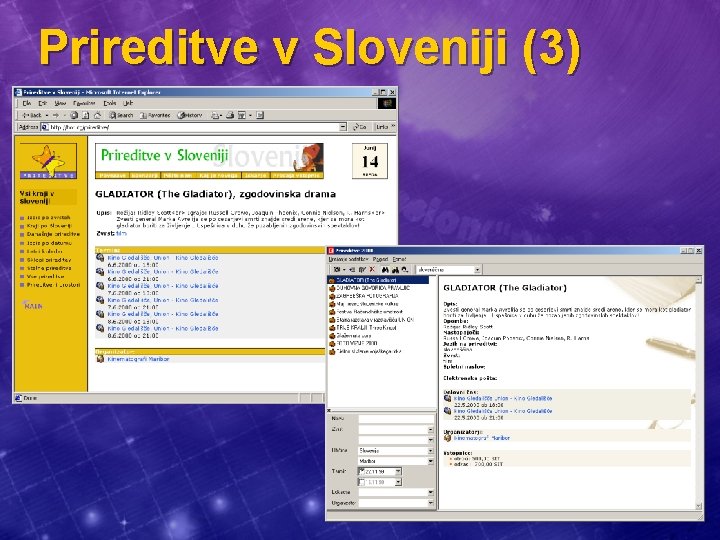Click 'Kraji po Sloveniji' sidebar link
This screenshot has height=540, width=720.
click(x=49, y=226)
